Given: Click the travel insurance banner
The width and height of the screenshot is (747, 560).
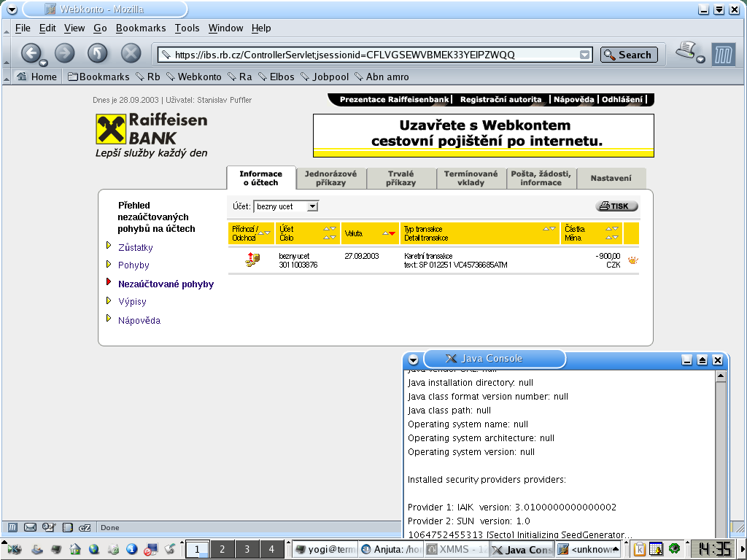Looking at the screenshot, I should tap(484, 135).
